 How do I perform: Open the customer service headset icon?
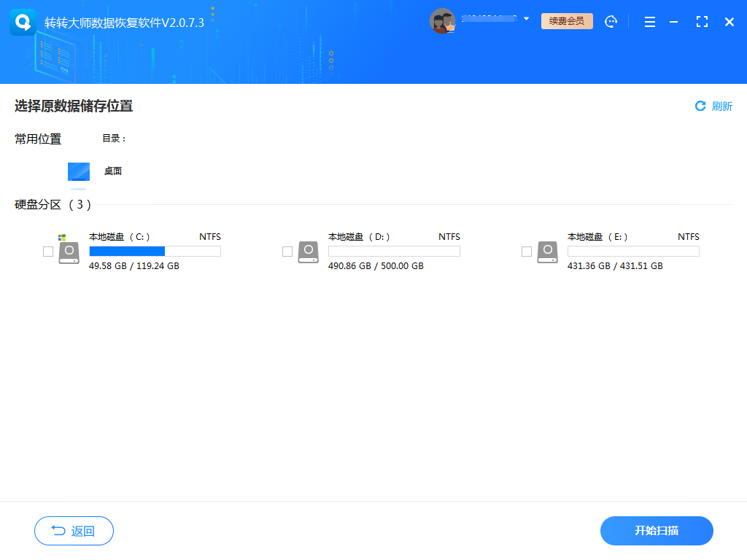[x=611, y=21]
